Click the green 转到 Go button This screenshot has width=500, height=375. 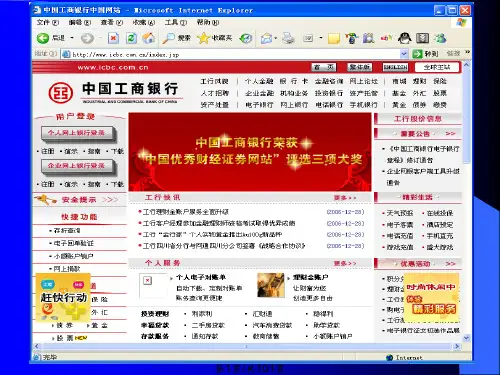click(425, 54)
